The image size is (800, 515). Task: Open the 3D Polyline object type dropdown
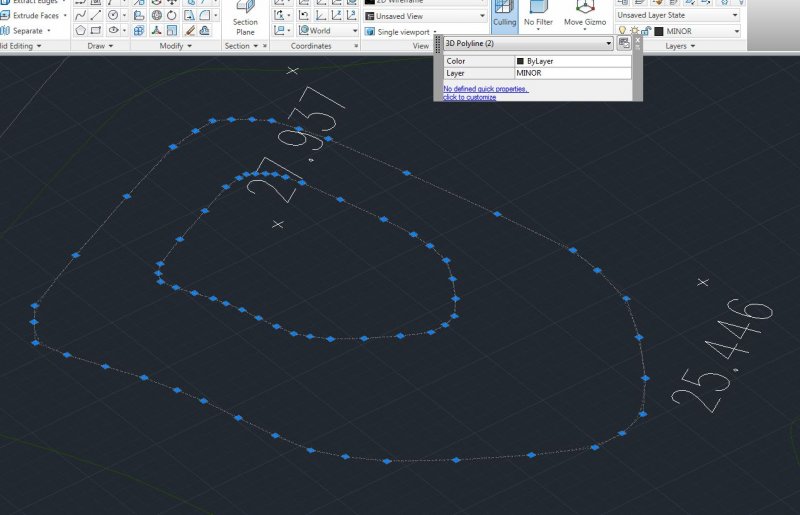(x=608, y=44)
